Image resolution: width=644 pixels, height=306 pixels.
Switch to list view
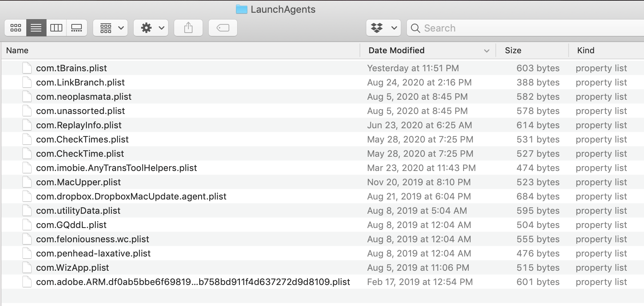[x=36, y=28]
